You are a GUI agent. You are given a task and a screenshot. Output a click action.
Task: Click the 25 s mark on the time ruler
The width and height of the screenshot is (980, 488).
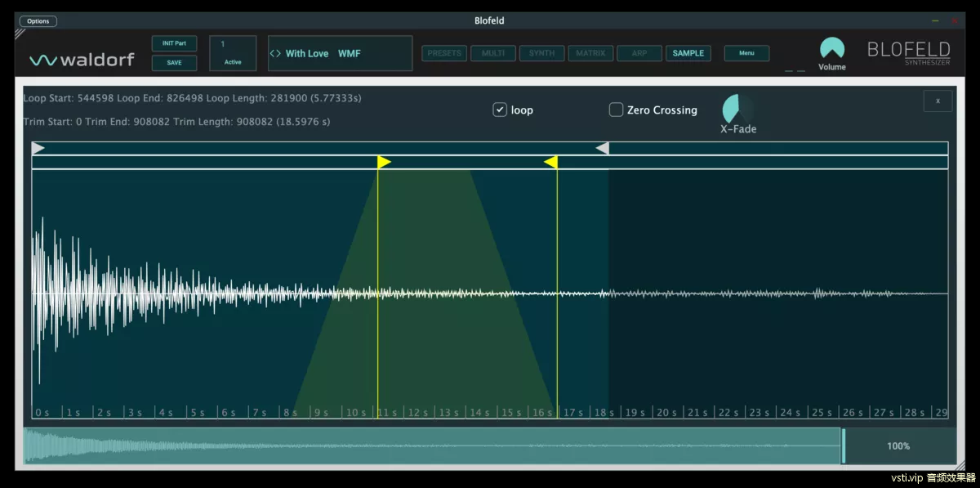[823, 413]
